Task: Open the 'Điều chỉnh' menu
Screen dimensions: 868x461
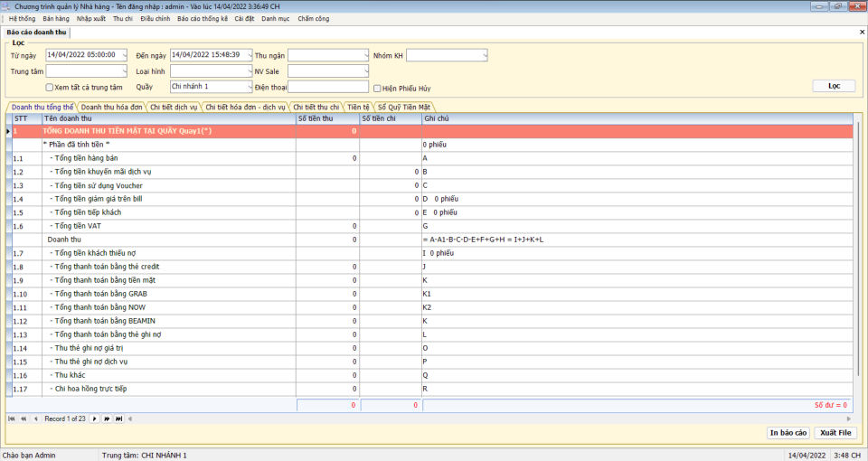Action: 155,19
